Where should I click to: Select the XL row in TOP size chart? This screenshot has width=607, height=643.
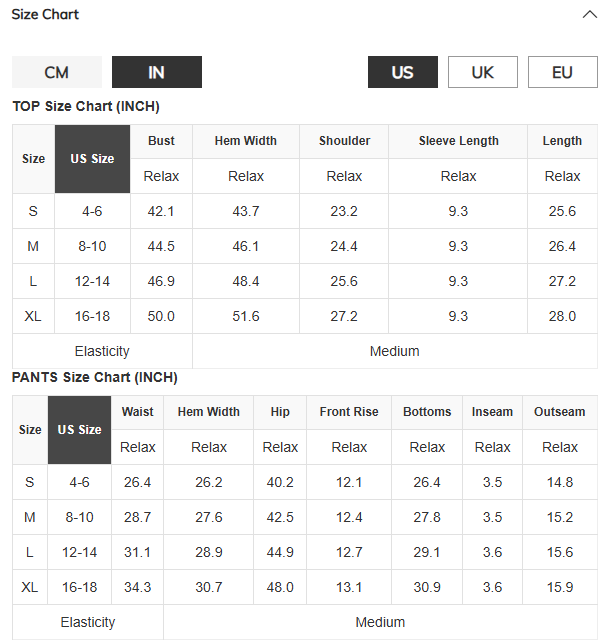[305, 316]
